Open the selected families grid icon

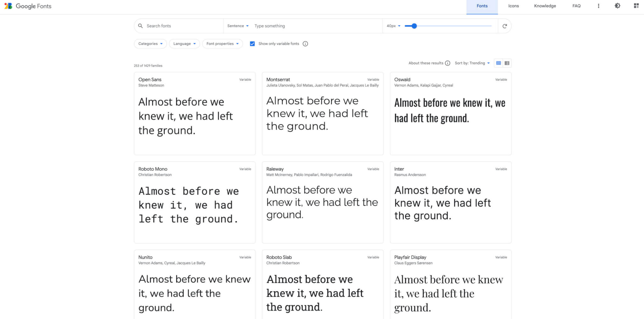click(x=636, y=6)
